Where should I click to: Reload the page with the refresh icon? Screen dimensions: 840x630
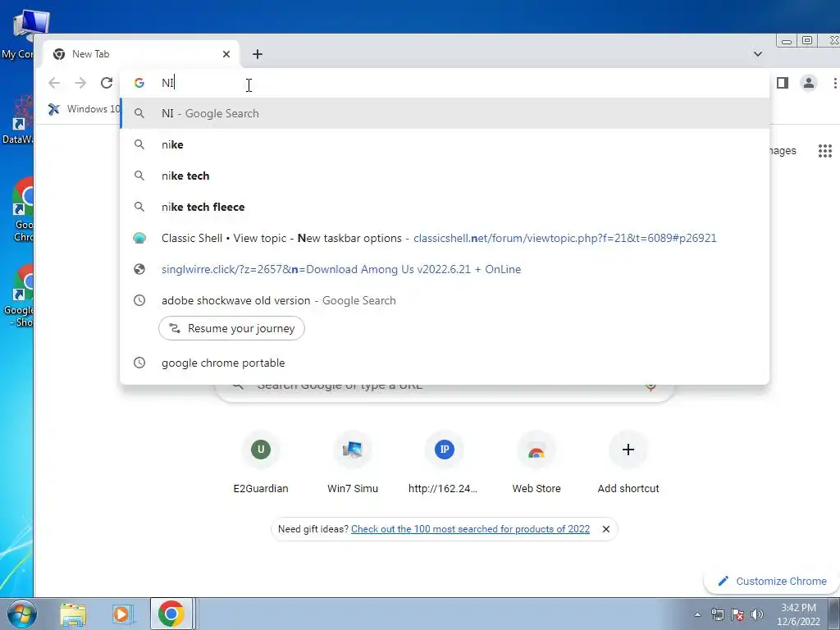[x=107, y=83]
